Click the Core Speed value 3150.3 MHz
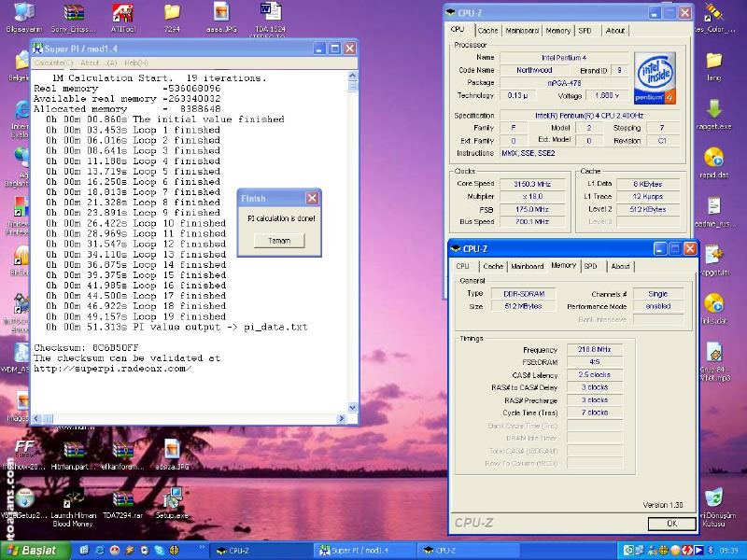Screen dimensions: 747x560 coord(532,184)
